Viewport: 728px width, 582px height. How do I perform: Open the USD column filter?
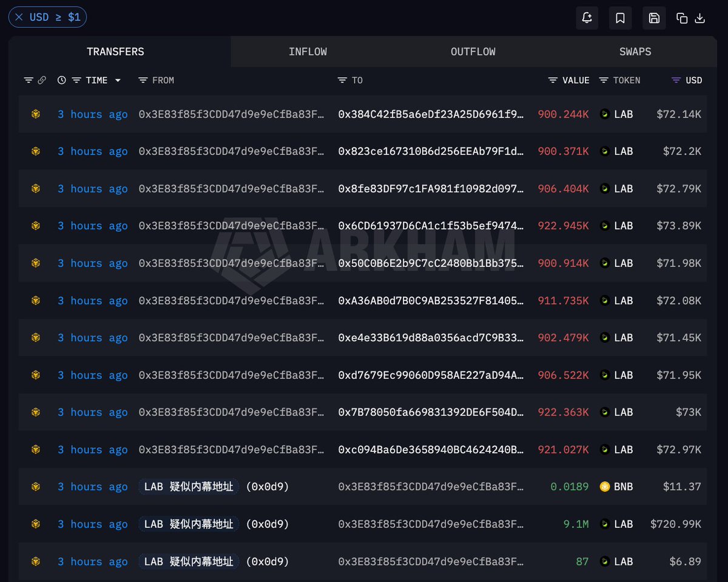[676, 80]
